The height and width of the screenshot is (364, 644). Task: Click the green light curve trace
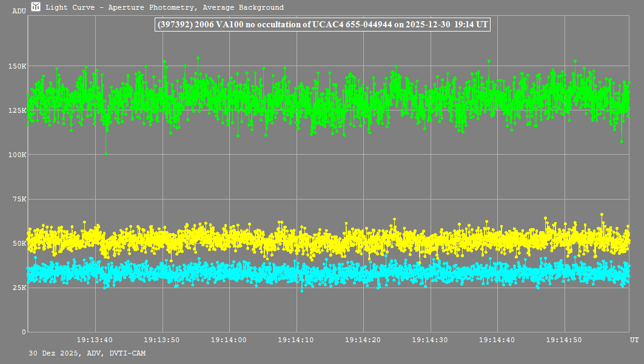tap(327, 97)
